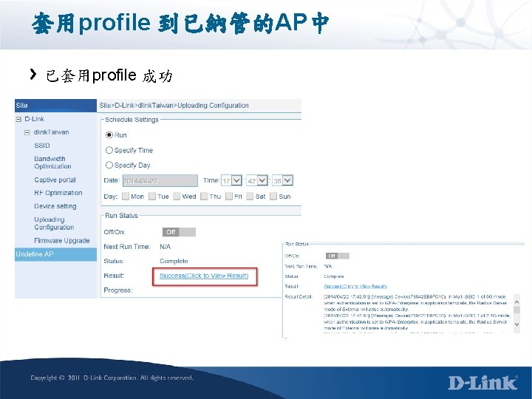The width and height of the screenshot is (532, 399).
Task: Click the 'N/A' next run time value
Action: point(166,247)
